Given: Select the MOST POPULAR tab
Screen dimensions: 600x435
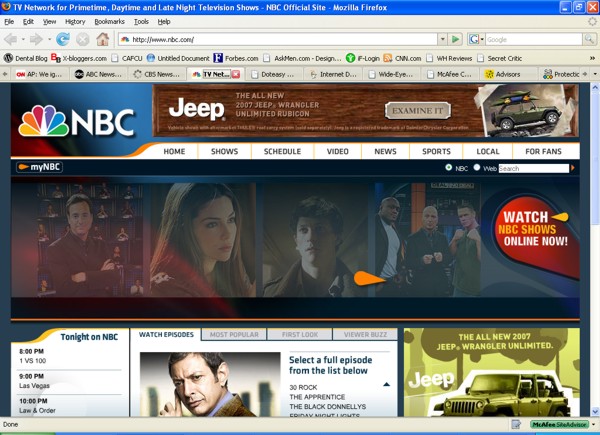Looking at the screenshot, I should (x=234, y=334).
